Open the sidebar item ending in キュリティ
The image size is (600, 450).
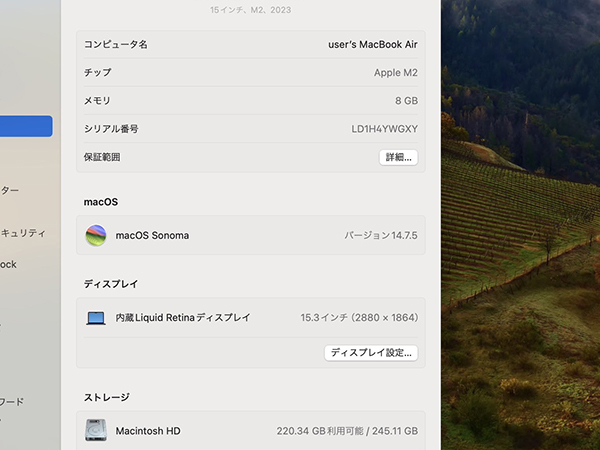coord(23,233)
